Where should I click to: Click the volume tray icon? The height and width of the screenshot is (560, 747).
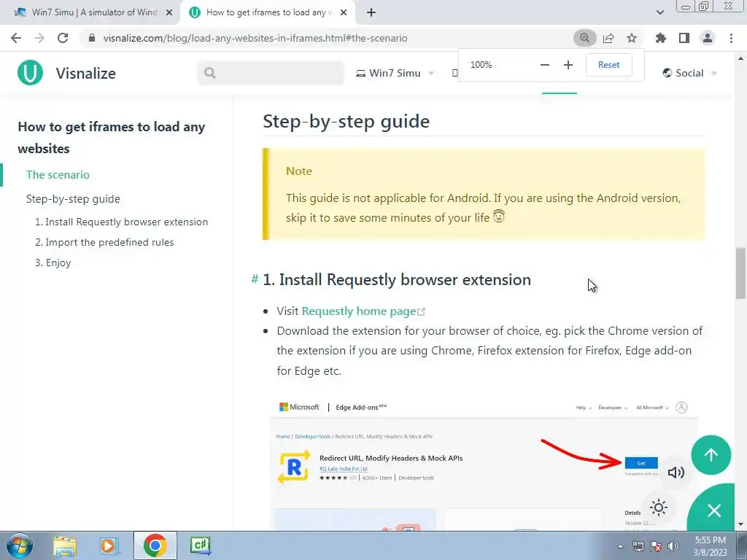tap(673, 546)
